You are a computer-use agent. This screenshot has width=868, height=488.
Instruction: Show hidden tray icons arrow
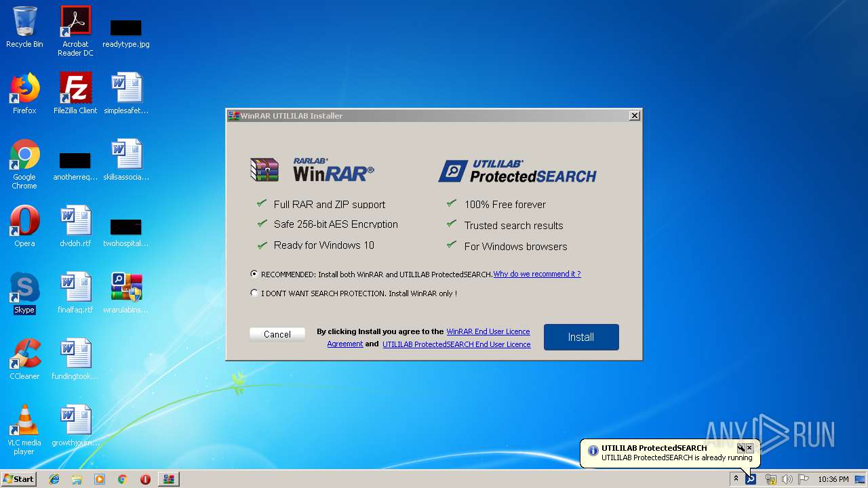tap(736, 479)
